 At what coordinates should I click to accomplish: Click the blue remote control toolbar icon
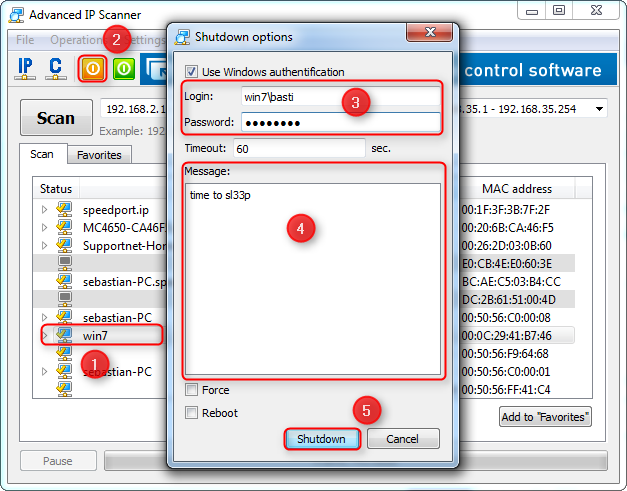(156, 70)
